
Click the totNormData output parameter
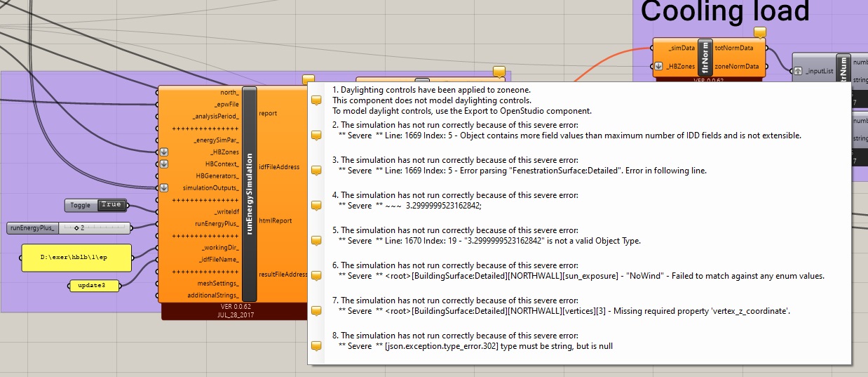point(735,48)
